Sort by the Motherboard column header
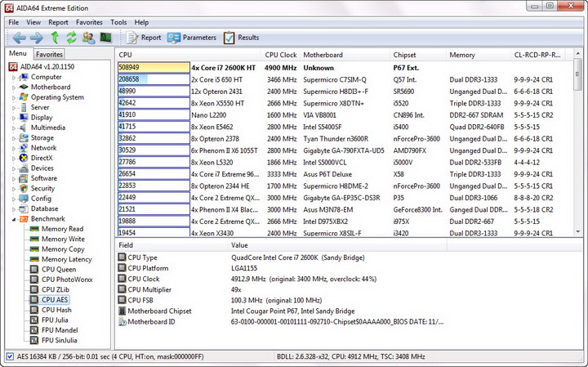Screen dimensions: 588x367 345,55
